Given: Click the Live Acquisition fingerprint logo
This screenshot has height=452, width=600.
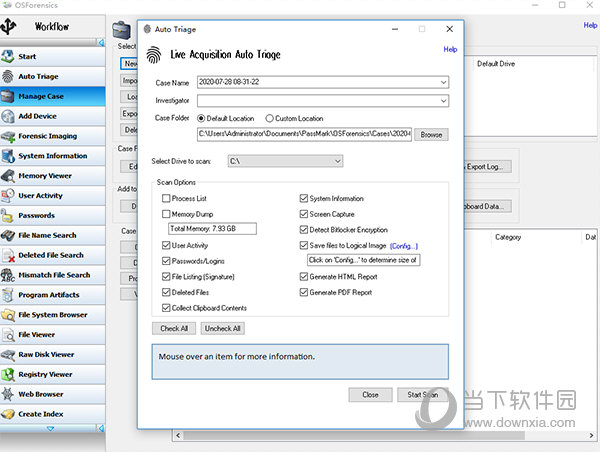Looking at the screenshot, I should click(154, 55).
